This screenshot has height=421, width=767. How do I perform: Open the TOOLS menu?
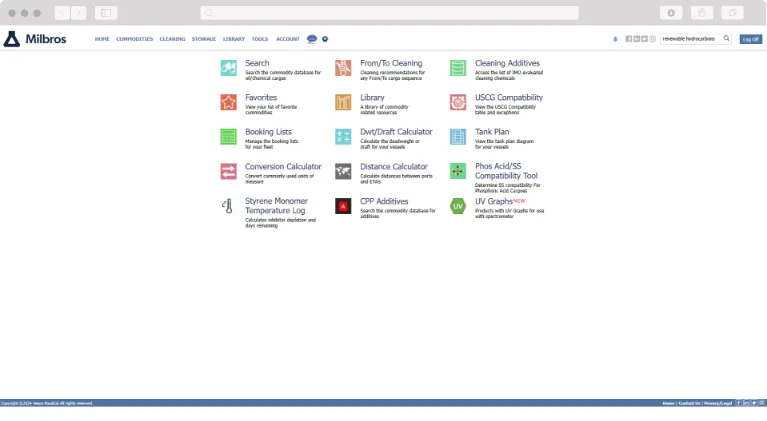click(260, 39)
